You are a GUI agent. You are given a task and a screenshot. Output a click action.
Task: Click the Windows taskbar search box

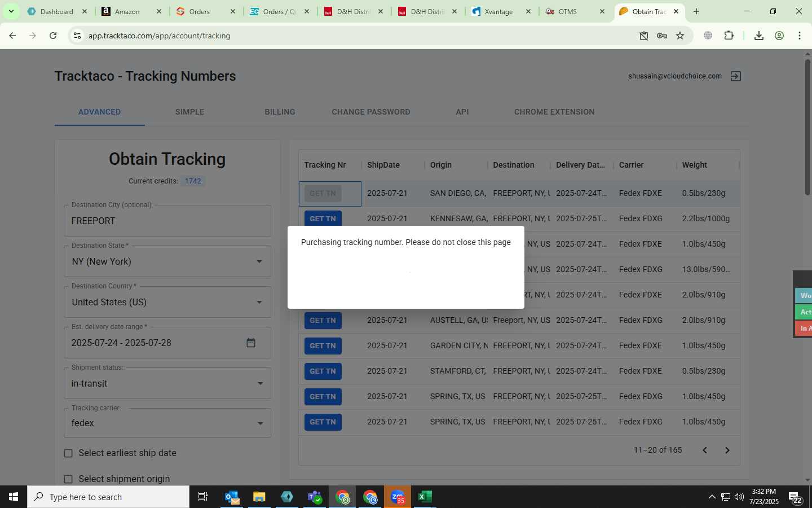[x=108, y=497]
